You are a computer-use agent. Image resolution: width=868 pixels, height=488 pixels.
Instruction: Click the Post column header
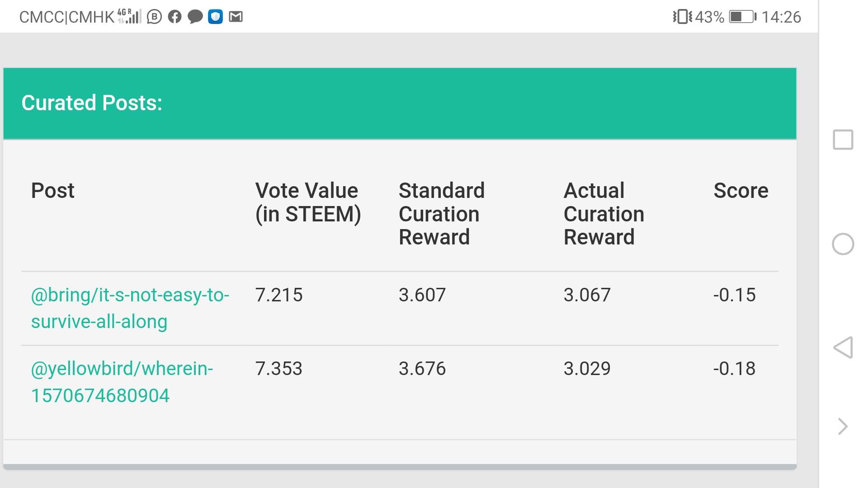52,191
